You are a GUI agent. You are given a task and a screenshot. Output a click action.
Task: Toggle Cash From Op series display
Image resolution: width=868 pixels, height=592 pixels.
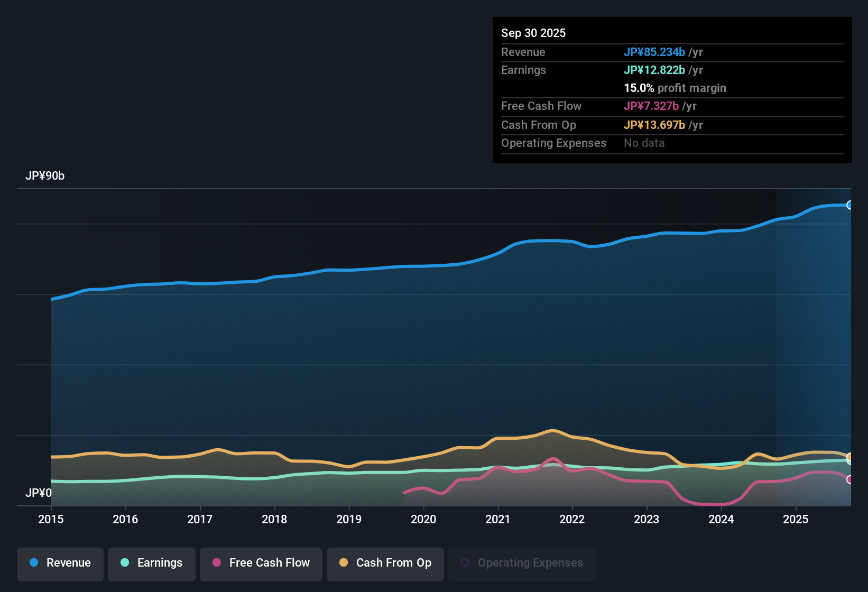pyautogui.click(x=385, y=563)
